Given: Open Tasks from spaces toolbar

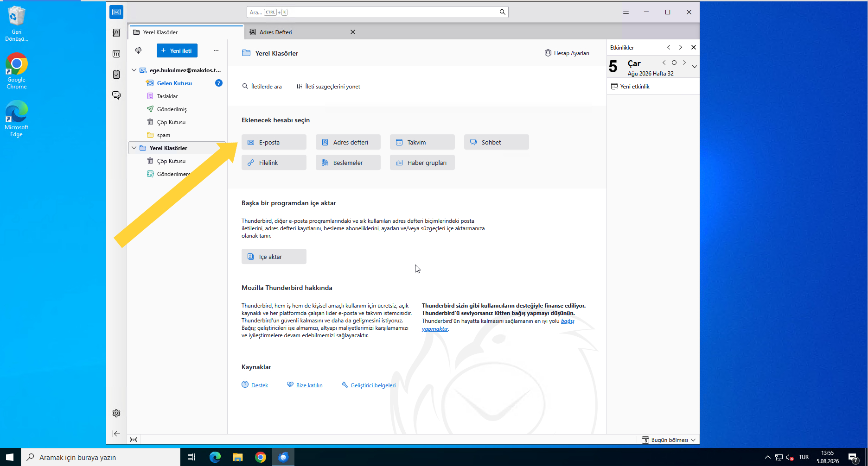Looking at the screenshot, I should click(116, 75).
